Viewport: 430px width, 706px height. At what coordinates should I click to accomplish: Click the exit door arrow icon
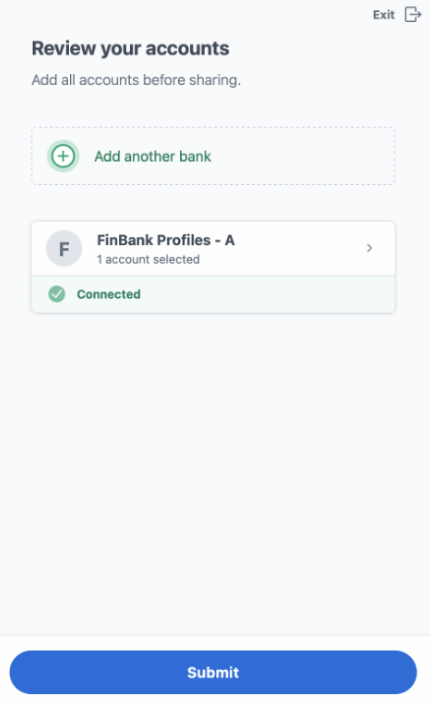[x=412, y=14]
